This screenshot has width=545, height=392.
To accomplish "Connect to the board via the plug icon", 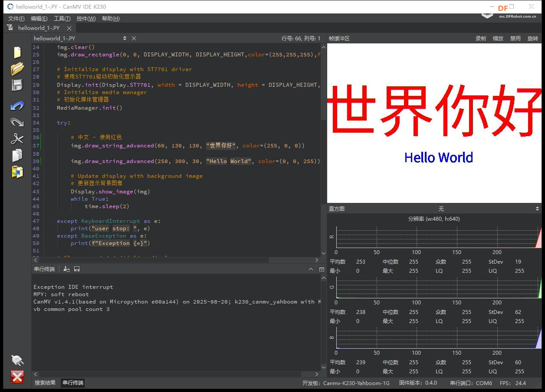I will pyautogui.click(x=16, y=360).
